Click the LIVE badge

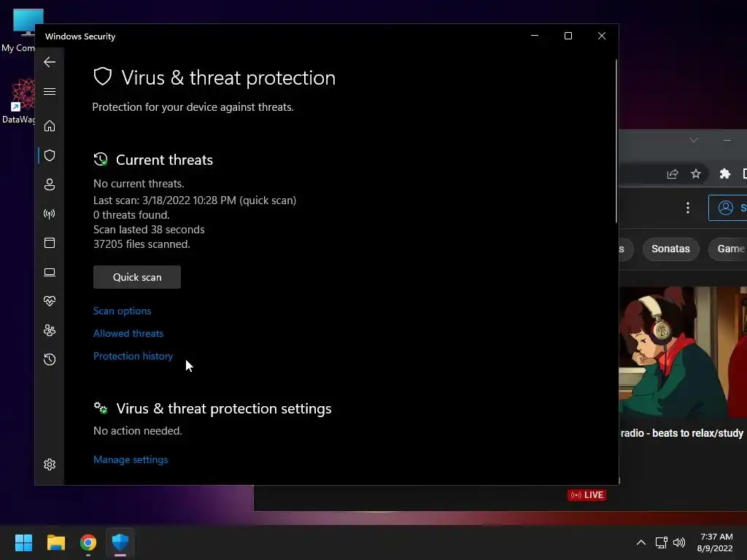pos(587,495)
